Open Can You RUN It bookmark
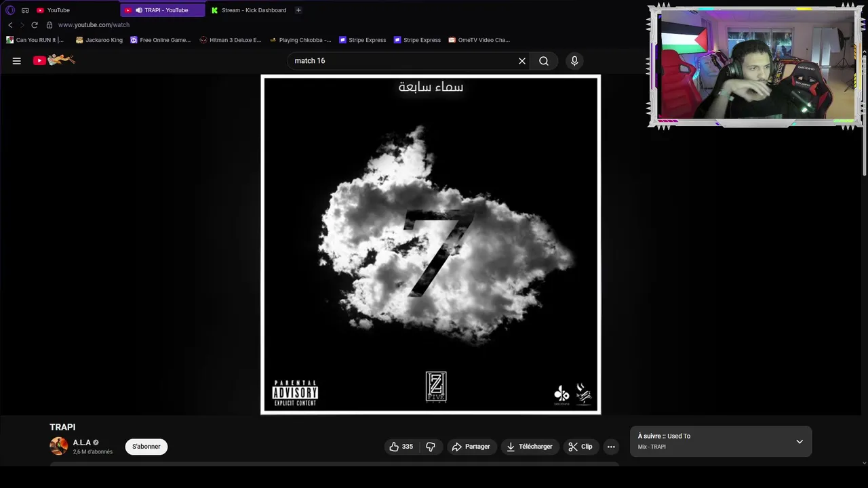Image resolution: width=868 pixels, height=488 pixels. pyautogui.click(x=35, y=40)
